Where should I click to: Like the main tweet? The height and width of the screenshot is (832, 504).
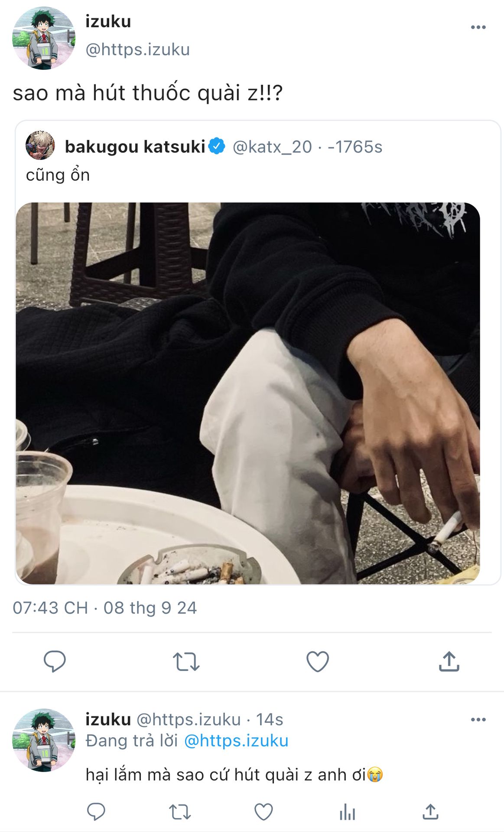(318, 662)
